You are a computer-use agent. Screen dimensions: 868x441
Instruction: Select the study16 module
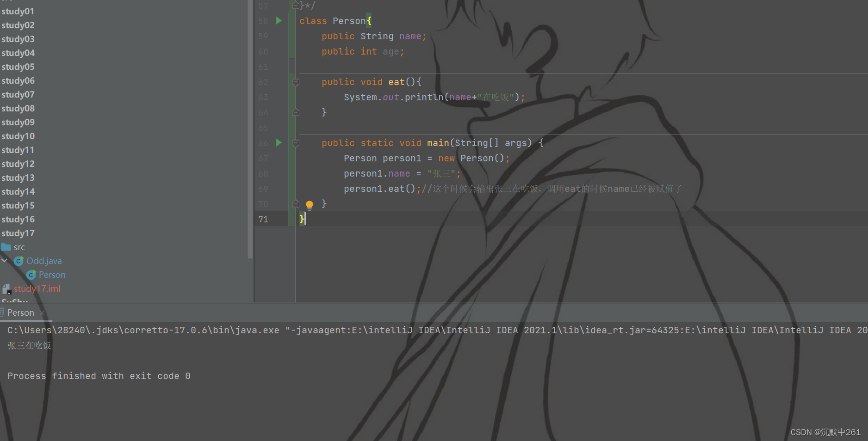coord(18,219)
